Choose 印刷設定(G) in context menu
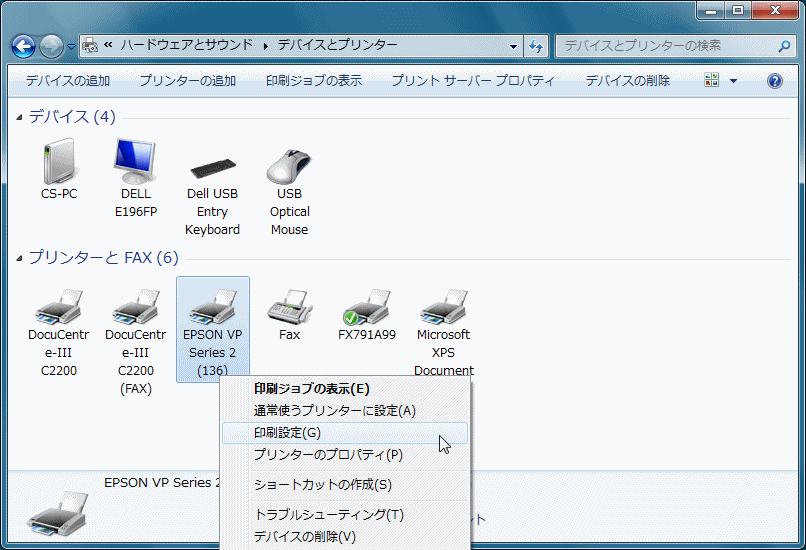The height and width of the screenshot is (550, 806). coord(345,433)
